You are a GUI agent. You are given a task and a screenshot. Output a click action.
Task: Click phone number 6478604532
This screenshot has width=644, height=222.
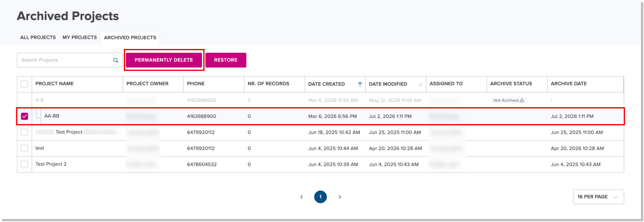(202, 164)
